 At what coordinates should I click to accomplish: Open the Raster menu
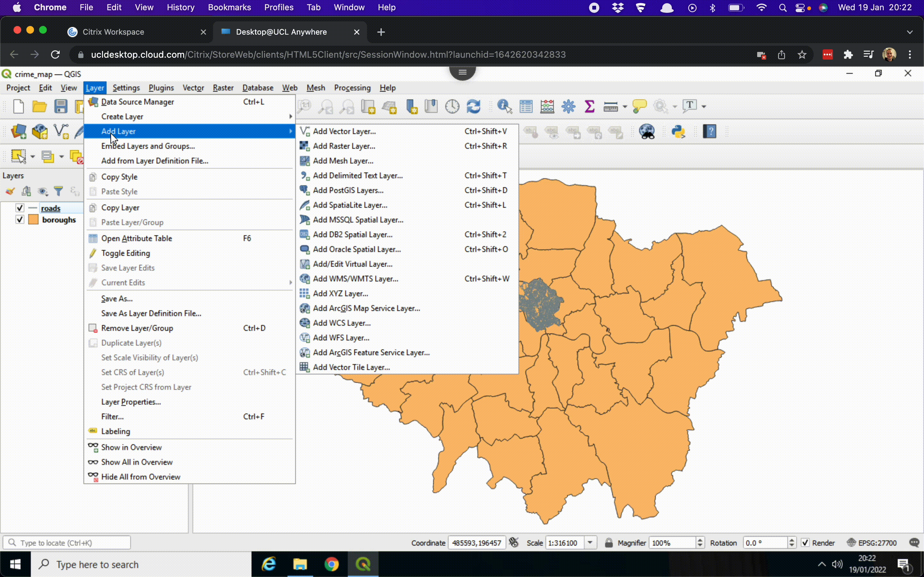coord(223,88)
